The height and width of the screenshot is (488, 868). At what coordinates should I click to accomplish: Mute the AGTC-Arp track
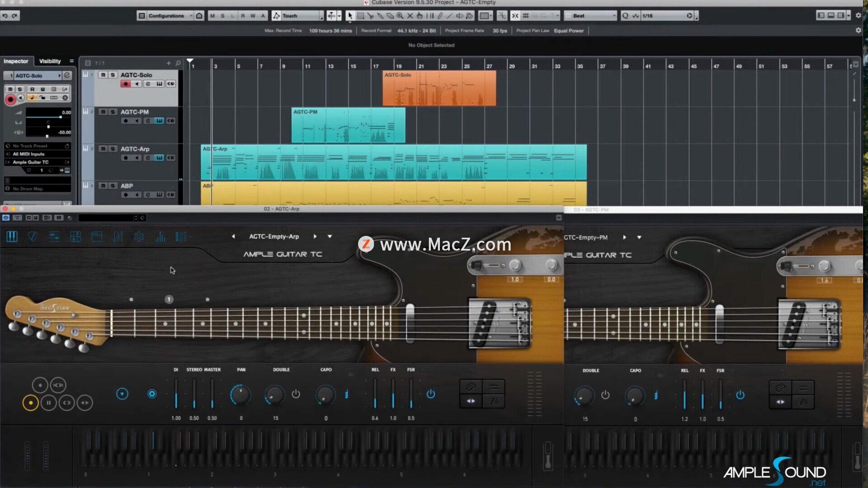click(103, 149)
